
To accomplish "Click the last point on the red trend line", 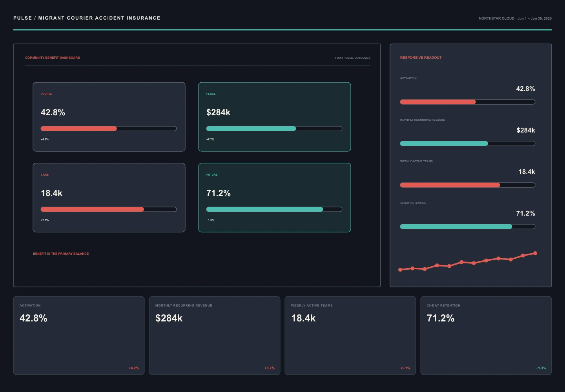I will 535,253.
